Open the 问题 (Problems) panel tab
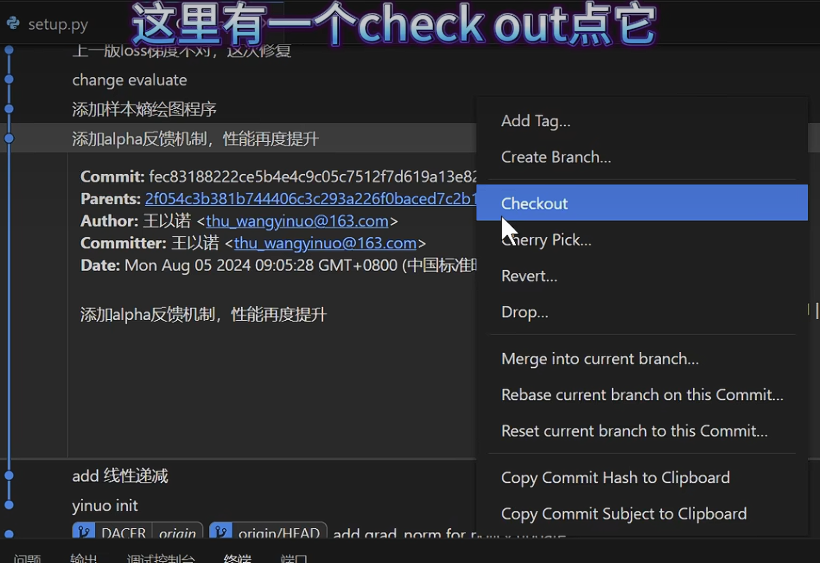The height and width of the screenshot is (563, 820). 27,558
